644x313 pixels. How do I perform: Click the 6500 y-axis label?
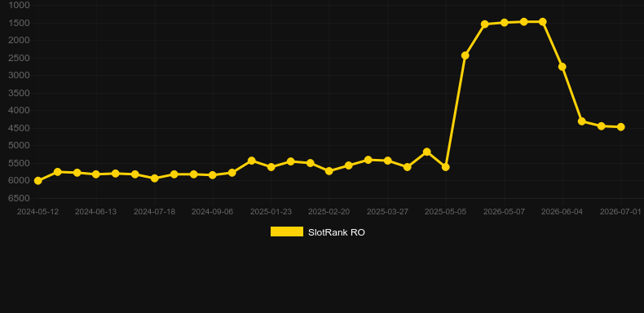(x=20, y=198)
